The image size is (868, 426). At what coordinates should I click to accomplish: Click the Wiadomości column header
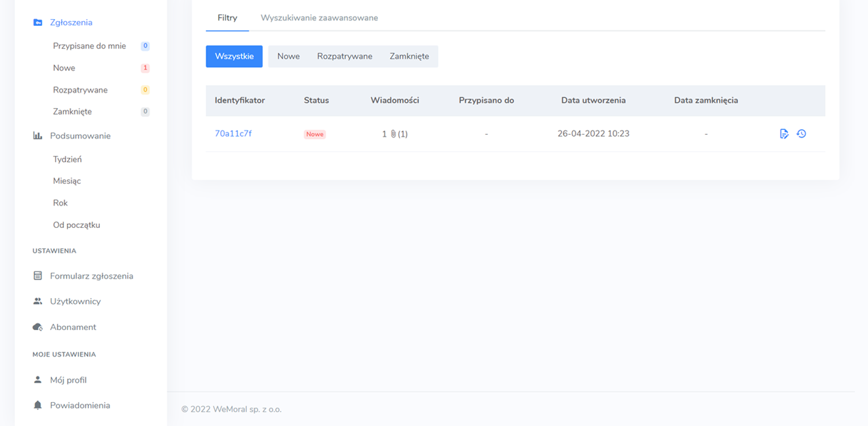pyautogui.click(x=395, y=101)
